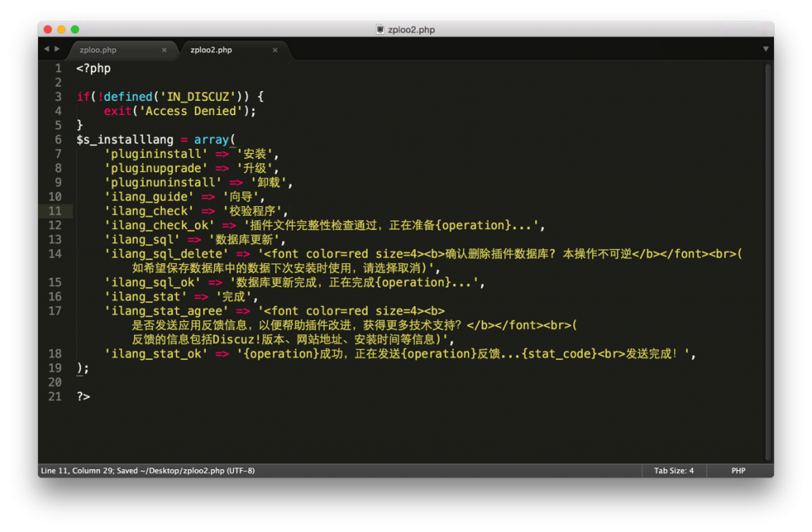This screenshot has width=812, height=532.
Task: Click the file icon in title bar
Action: [x=380, y=29]
